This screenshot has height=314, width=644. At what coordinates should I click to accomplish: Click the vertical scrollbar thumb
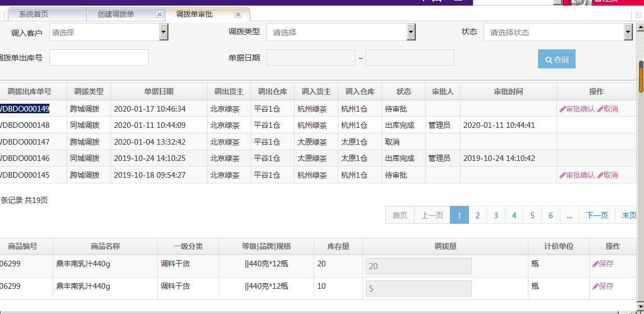click(x=641, y=77)
